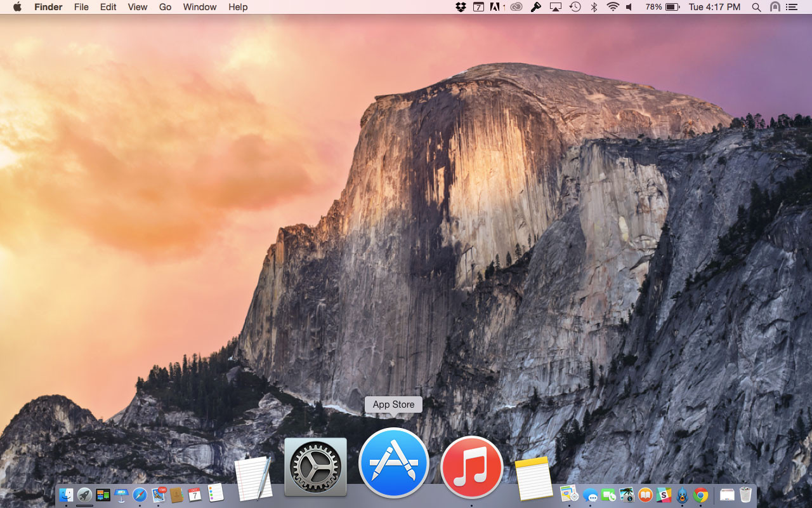Open Reminders list icon in Dock

pos(215,492)
